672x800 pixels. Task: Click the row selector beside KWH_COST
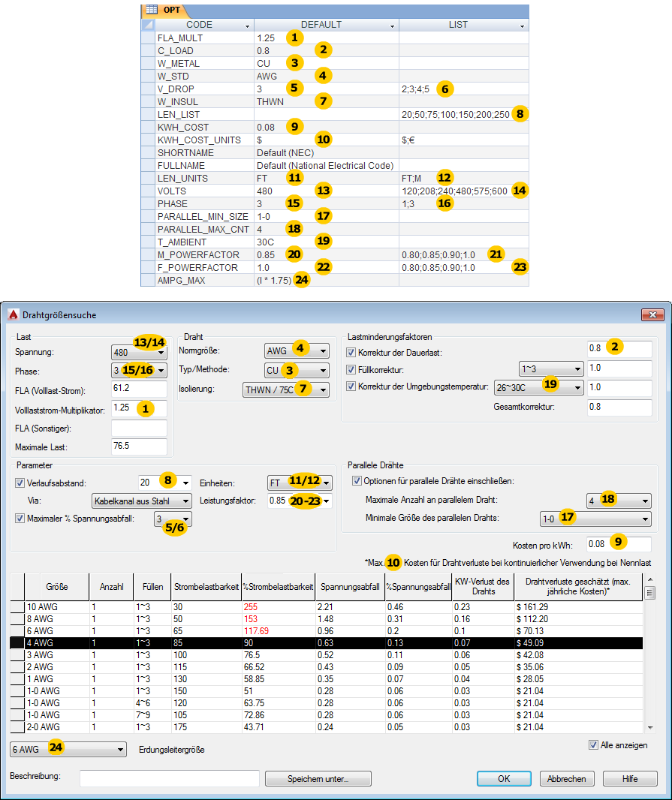[x=148, y=127]
